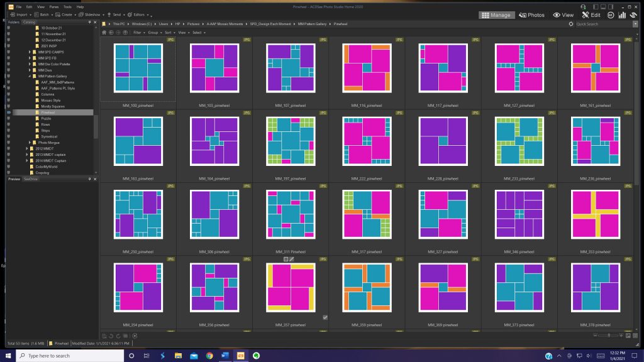Image resolution: width=644 pixels, height=362 pixels.
Task: Toggle Easy-Select indicator for ColorMyWorld folder
Action: coord(9,167)
